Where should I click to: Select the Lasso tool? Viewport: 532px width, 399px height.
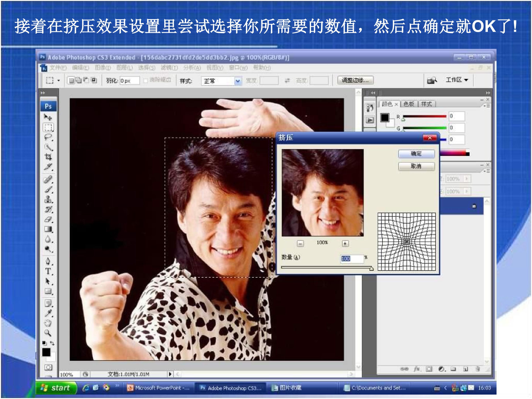click(48, 137)
